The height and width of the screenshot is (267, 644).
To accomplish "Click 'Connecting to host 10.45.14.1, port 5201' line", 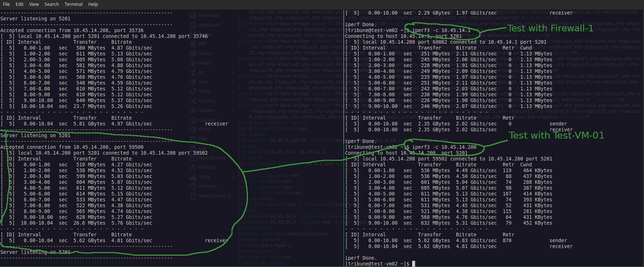I will (403, 36).
